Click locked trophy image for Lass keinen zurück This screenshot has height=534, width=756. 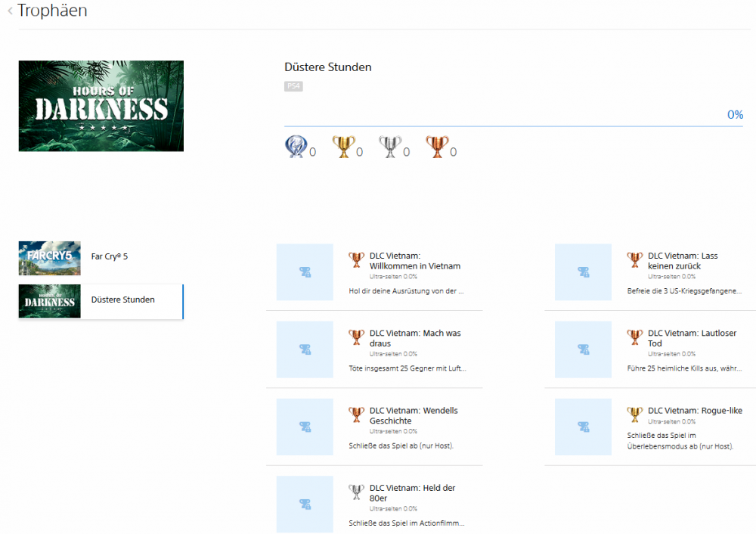583,272
